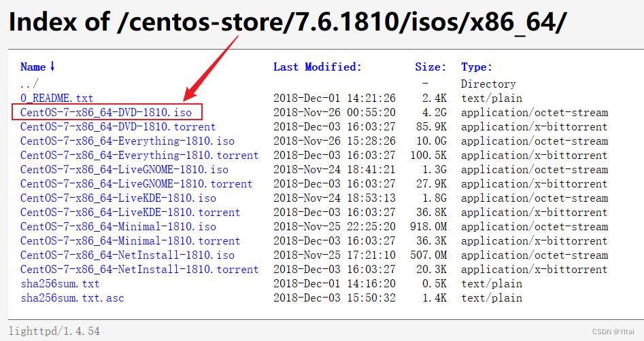This screenshot has width=644, height=341.
Task: Click the 27.9K size of LiveGNOME torrent
Action: click(432, 184)
